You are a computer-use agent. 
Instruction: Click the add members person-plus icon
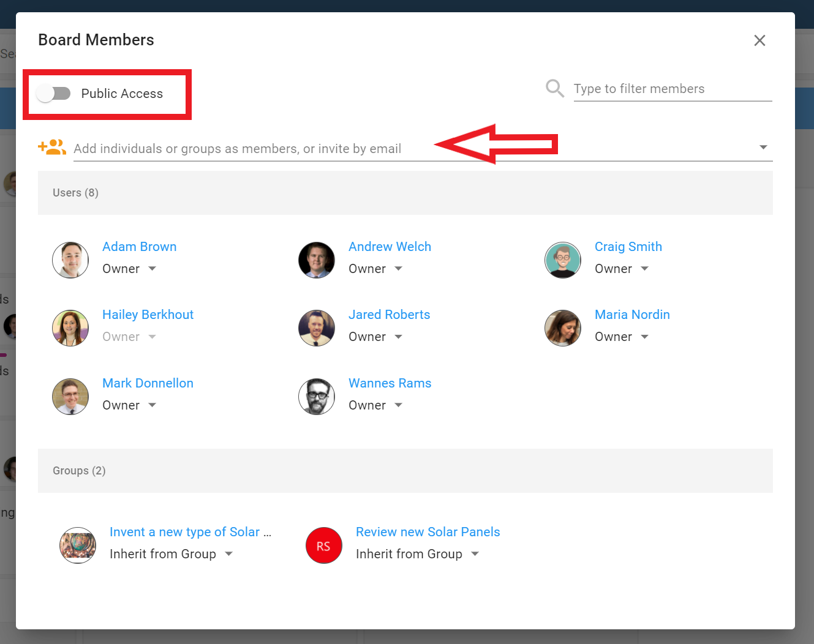click(x=52, y=147)
